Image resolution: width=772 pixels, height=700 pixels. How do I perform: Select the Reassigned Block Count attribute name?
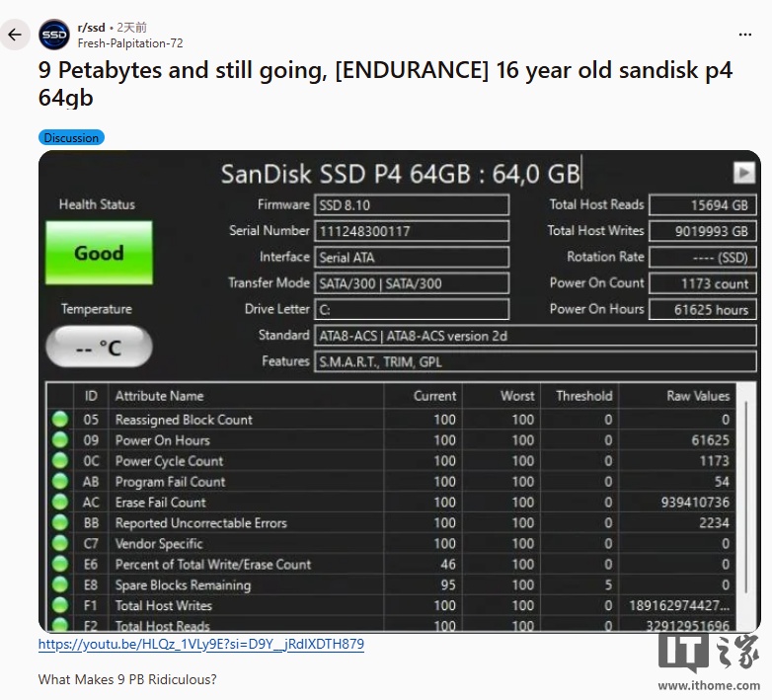184,420
